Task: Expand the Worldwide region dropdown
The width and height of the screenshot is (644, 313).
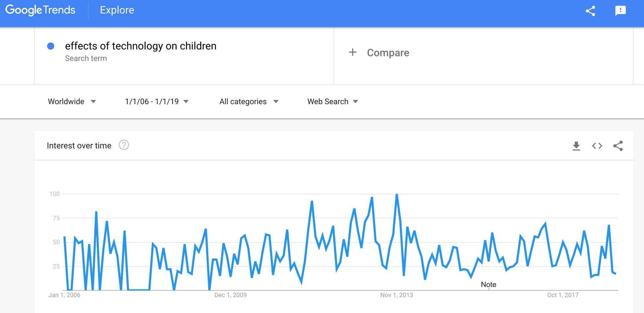Action: pos(72,101)
